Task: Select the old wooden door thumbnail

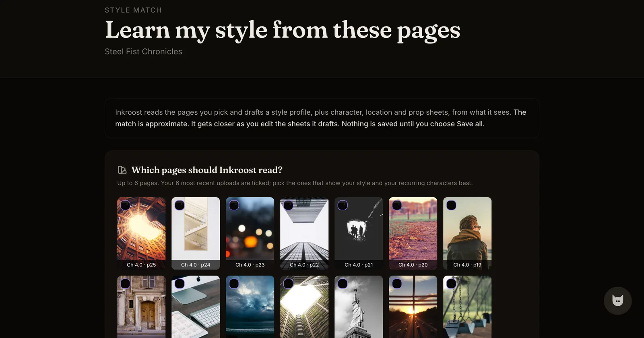Action: pos(141,308)
